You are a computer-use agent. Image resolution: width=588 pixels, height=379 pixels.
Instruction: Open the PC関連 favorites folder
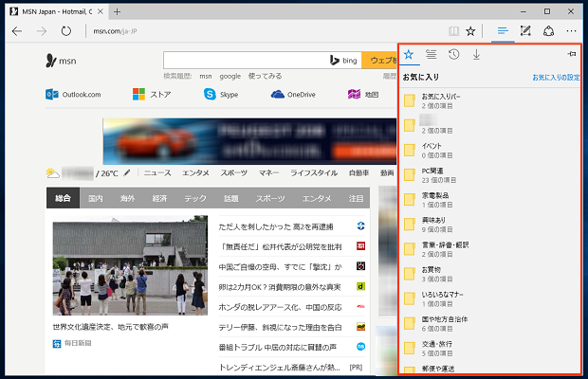(x=489, y=175)
